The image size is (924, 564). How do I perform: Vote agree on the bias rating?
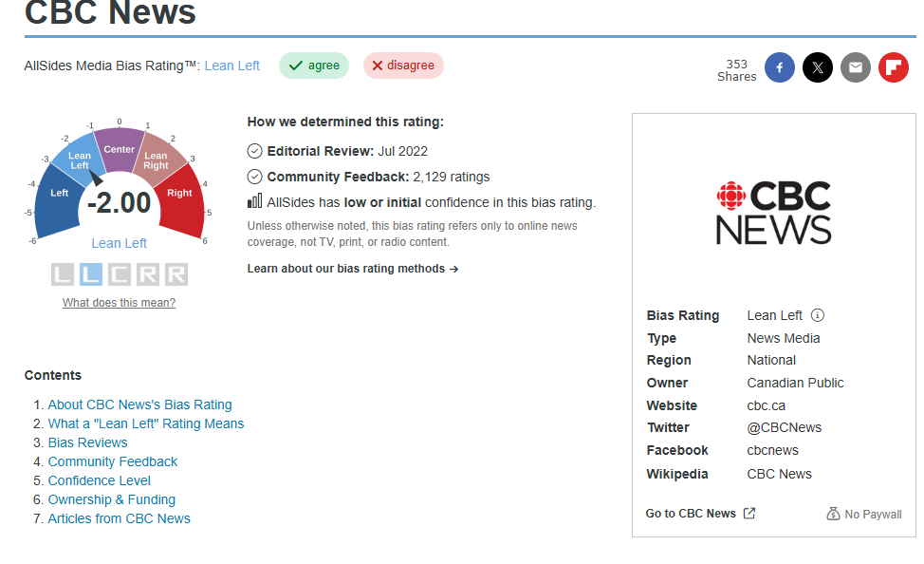tap(314, 66)
